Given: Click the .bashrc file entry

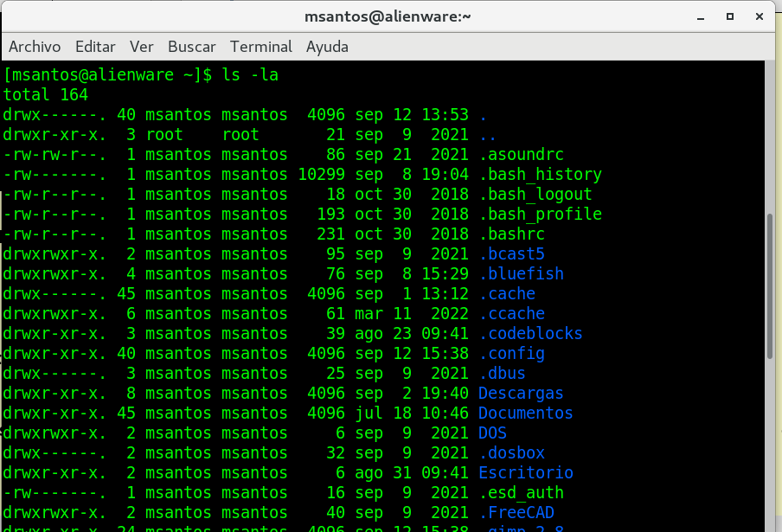Looking at the screenshot, I should coord(511,234).
